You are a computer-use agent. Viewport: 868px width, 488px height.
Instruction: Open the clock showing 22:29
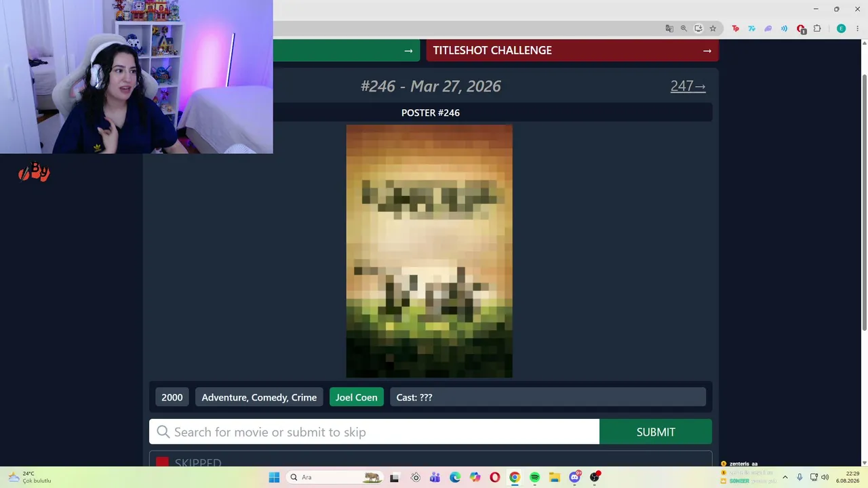point(848,477)
